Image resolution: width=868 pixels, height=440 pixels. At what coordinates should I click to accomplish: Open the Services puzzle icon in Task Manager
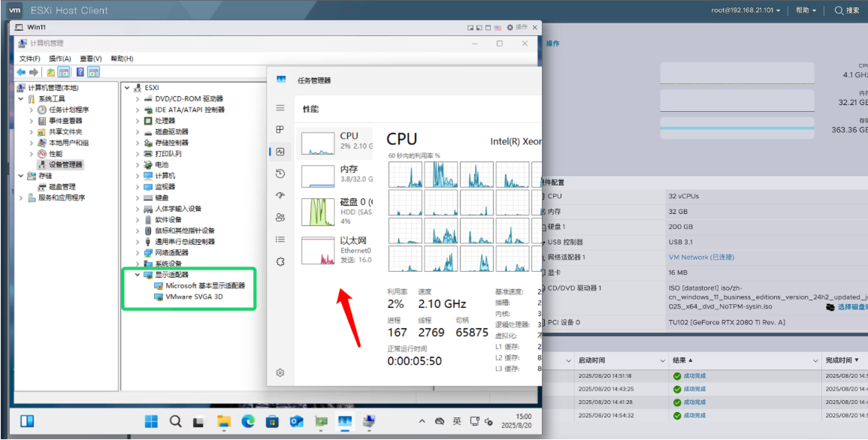[280, 261]
